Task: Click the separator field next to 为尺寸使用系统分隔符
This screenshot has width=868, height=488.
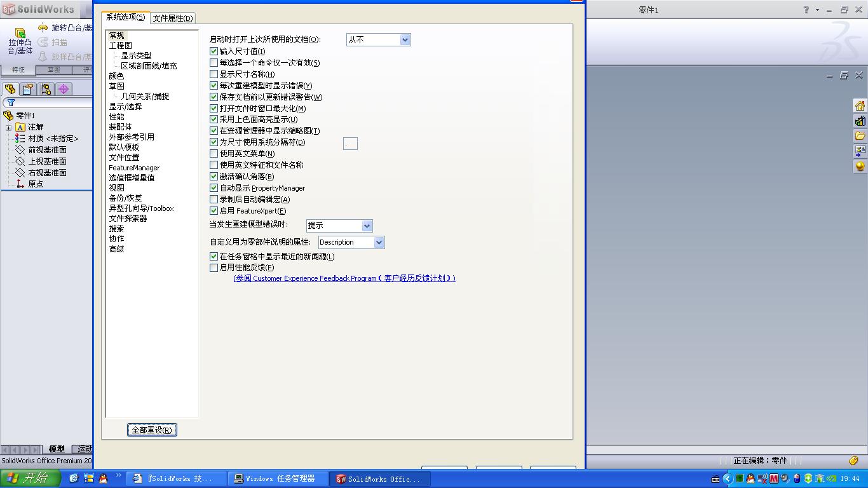Action: (x=350, y=144)
